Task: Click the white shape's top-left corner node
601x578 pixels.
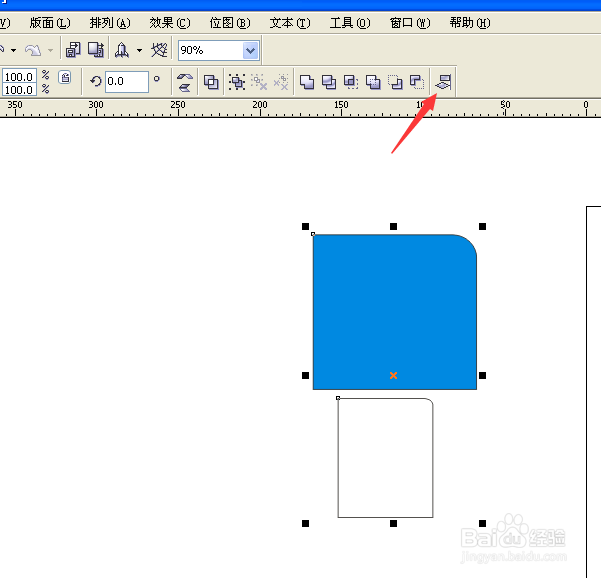Action: click(338, 398)
